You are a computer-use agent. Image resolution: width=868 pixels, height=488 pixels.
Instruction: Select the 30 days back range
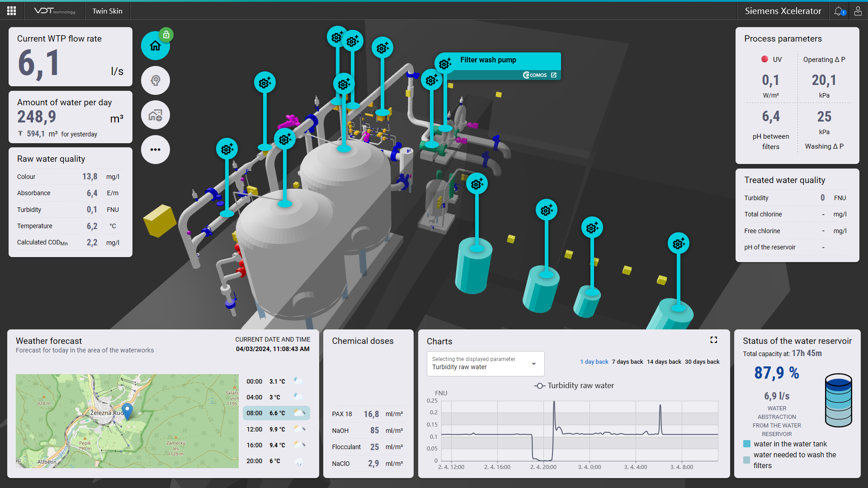702,362
